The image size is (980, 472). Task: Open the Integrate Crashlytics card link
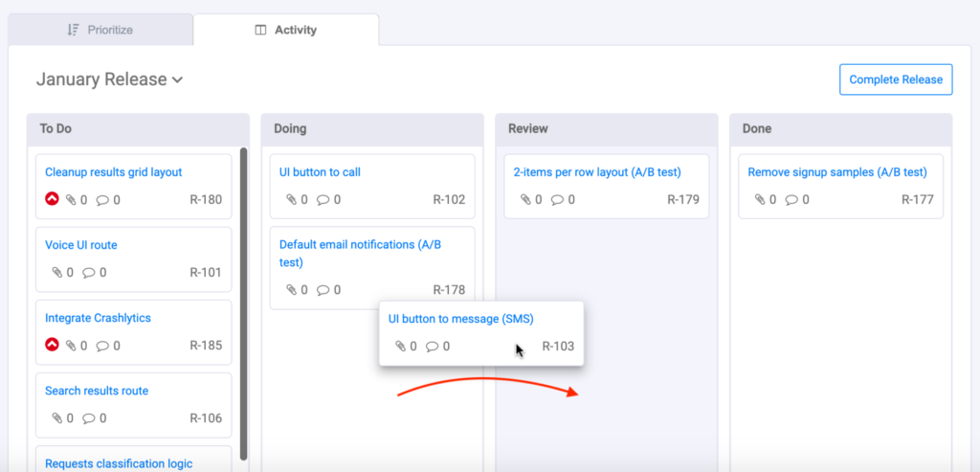click(x=99, y=318)
